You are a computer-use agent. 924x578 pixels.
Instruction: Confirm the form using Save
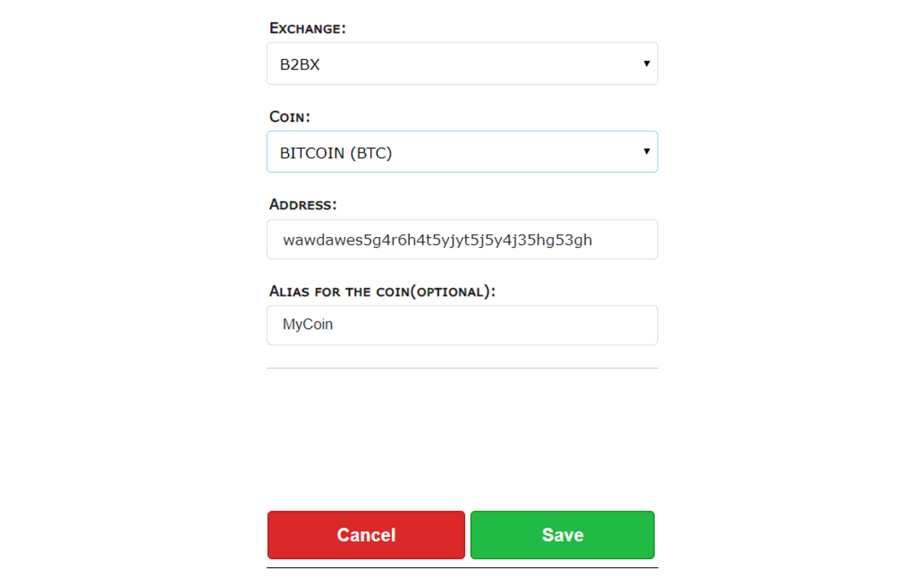562,535
